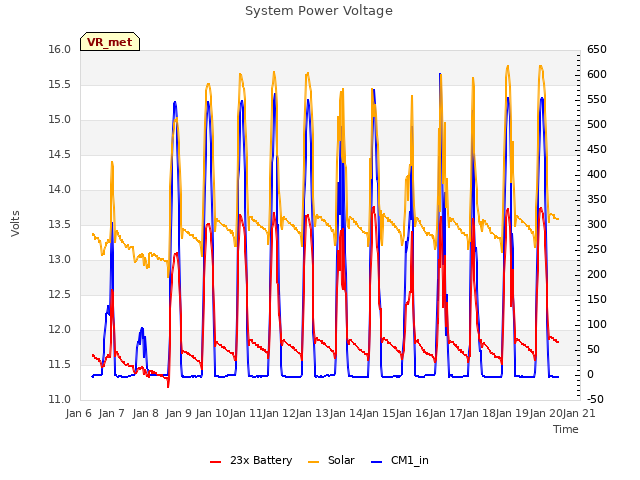Click the 300 right axis value
Screen dimensions: 640x480
point(597,224)
